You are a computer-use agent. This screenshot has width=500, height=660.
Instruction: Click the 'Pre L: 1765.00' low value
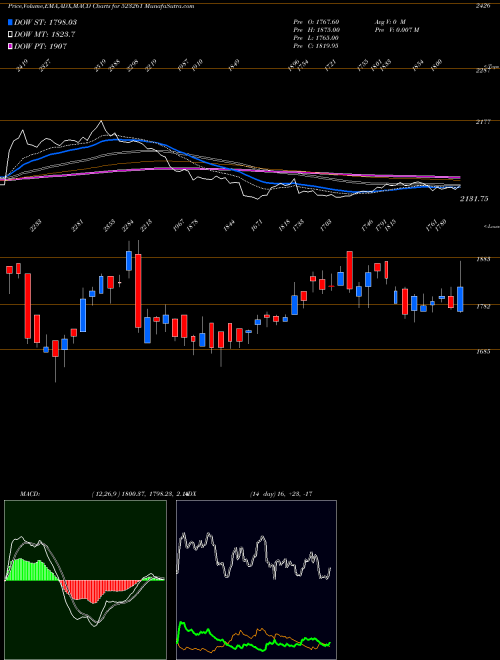click(316, 38)
